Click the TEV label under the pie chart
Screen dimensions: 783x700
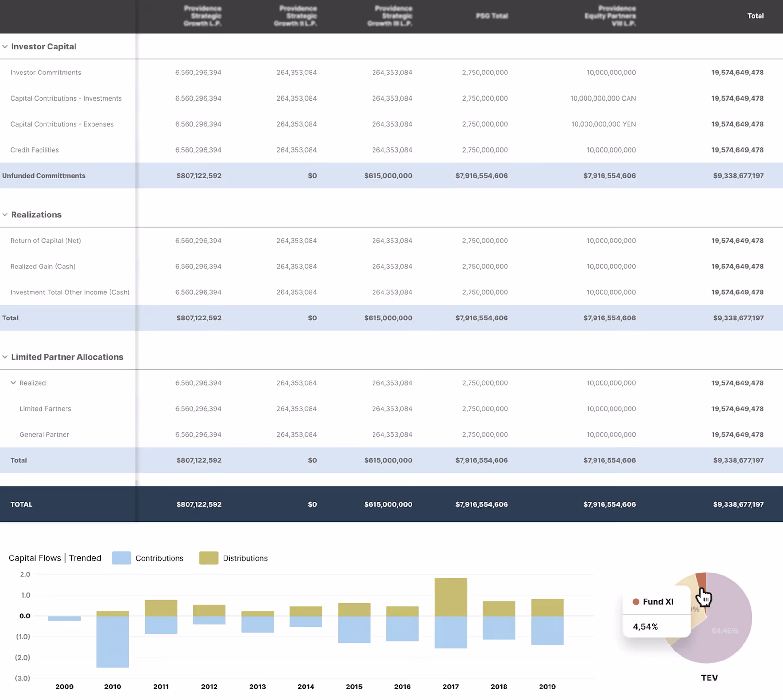tap(709, 678)
